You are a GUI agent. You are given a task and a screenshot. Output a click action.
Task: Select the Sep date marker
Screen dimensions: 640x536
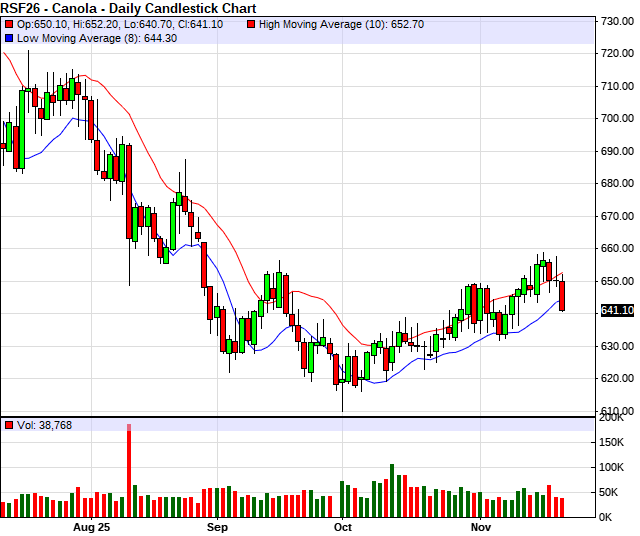[x=217, y=525]
